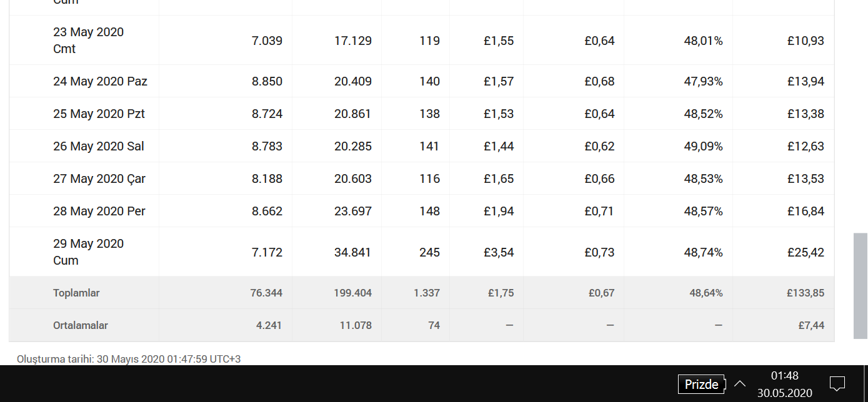Expand hidden system tray icons chevron
This screenshot has height=402, width=868.
coord(739,384)
